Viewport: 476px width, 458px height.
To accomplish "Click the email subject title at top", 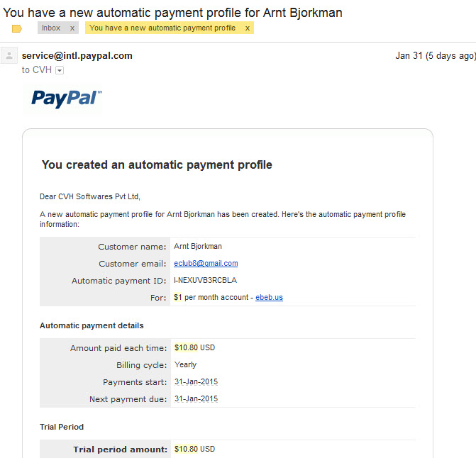I will pyautogui.click(x=173, y=12).
